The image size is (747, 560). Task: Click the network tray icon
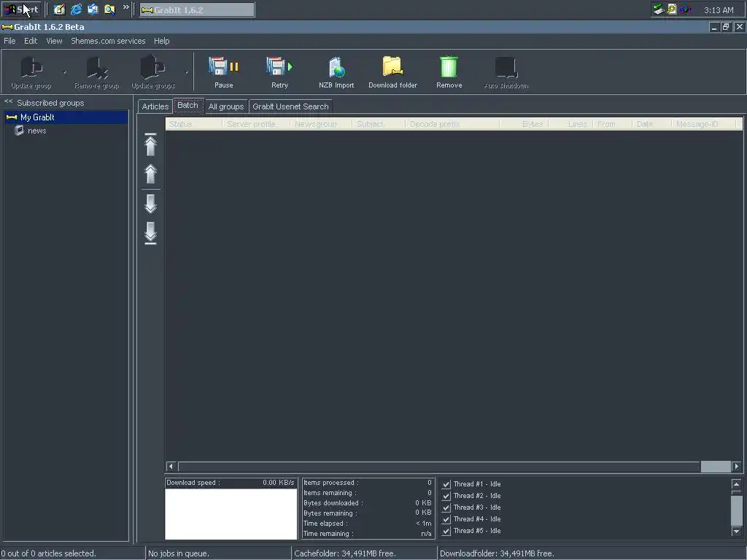click(x=659, y=9)
